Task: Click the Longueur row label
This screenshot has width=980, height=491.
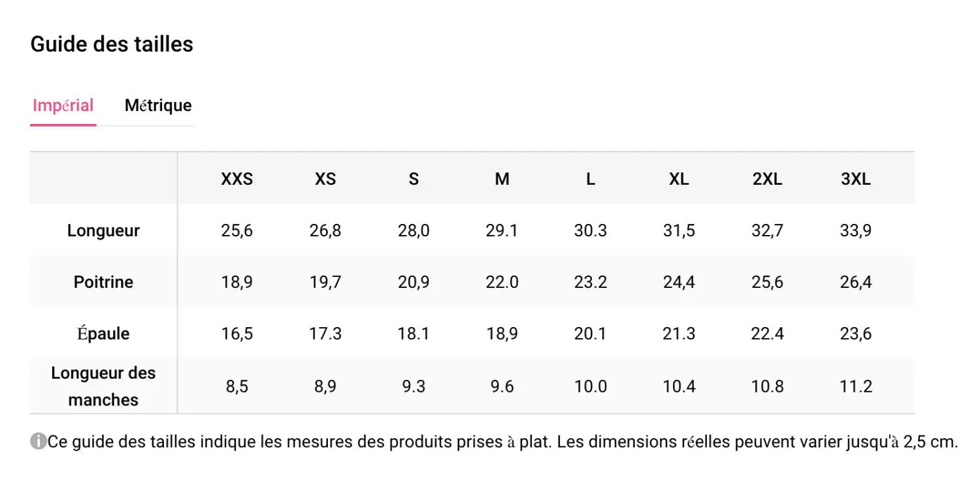Action: point(103,230)
